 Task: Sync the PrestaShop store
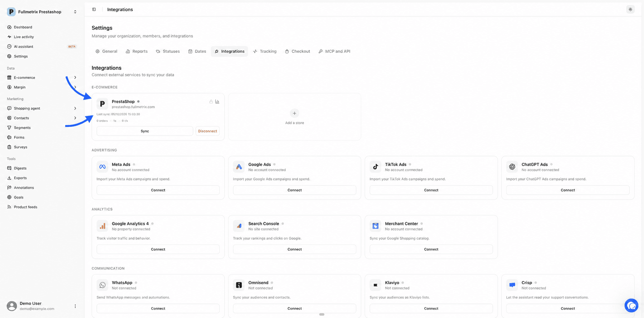point(145,131)
